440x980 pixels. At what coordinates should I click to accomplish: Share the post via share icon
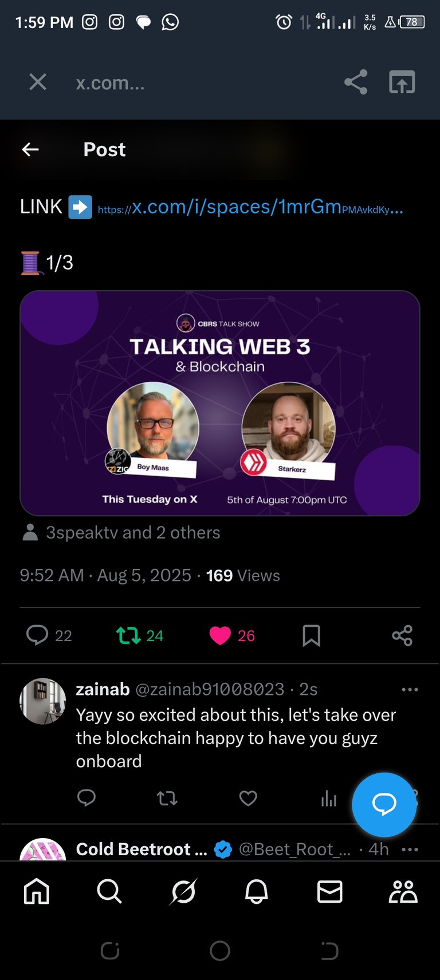pos(402,635)
